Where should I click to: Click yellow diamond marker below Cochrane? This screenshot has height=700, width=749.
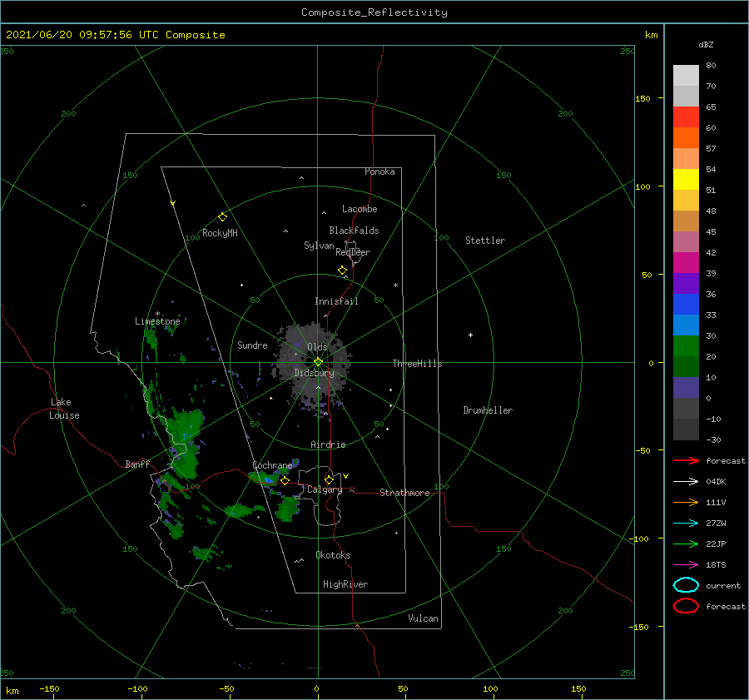coord(285,481)
